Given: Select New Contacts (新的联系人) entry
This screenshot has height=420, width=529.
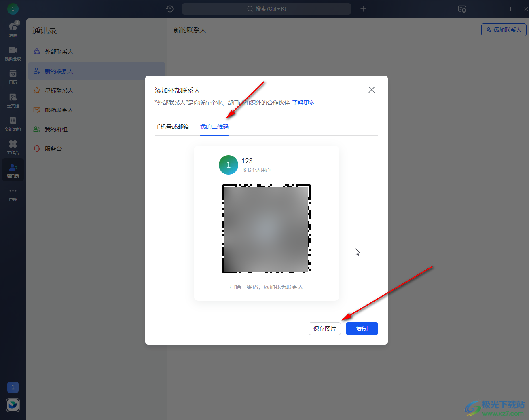Looking at the screenshot, I should click(x=97, y=71).
